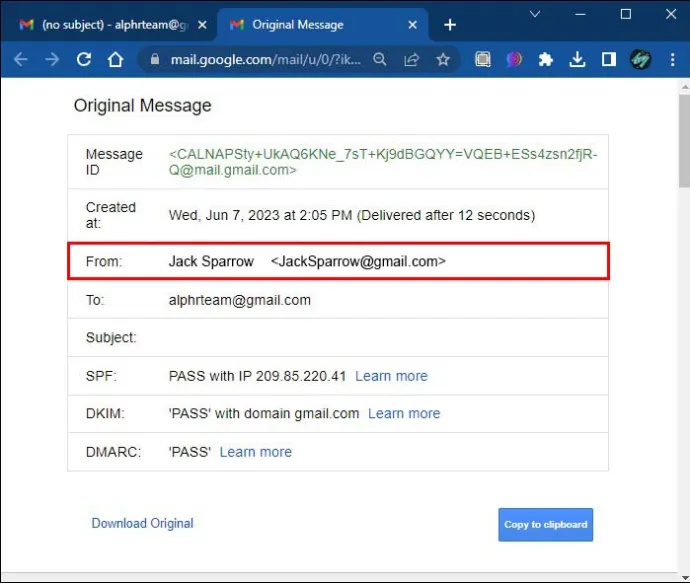Share this page using the share icon
Image resolution: width=690 pixels, height=583 pixels.
click(x=411, y=59)
